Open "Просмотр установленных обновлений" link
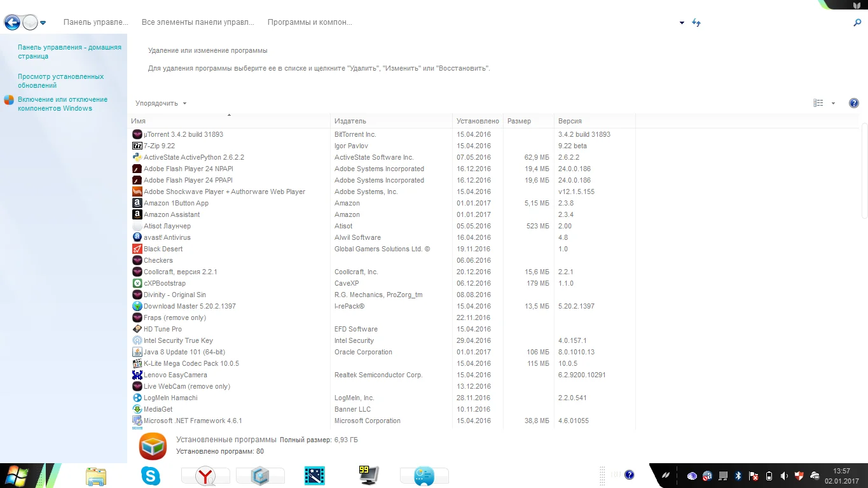The height and width of the screenshot is (488, 868). [x=60, y=81]
